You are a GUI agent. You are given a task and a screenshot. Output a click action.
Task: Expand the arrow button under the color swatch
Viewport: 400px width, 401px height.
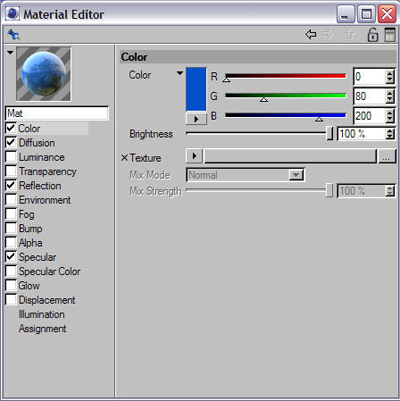(x=196, y=119)
